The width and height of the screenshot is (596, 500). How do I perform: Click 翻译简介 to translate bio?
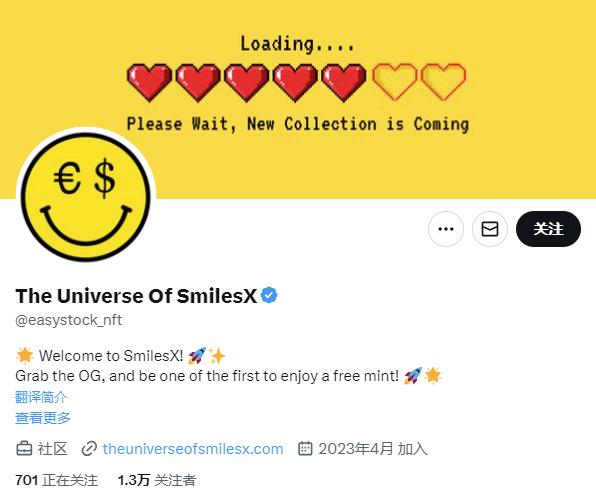coord(41,397)
